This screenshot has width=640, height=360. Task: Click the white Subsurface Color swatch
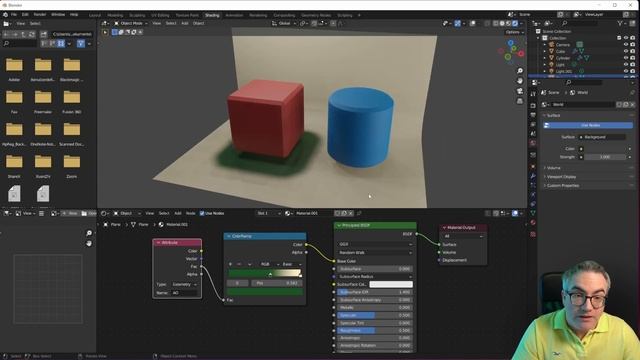391,284
